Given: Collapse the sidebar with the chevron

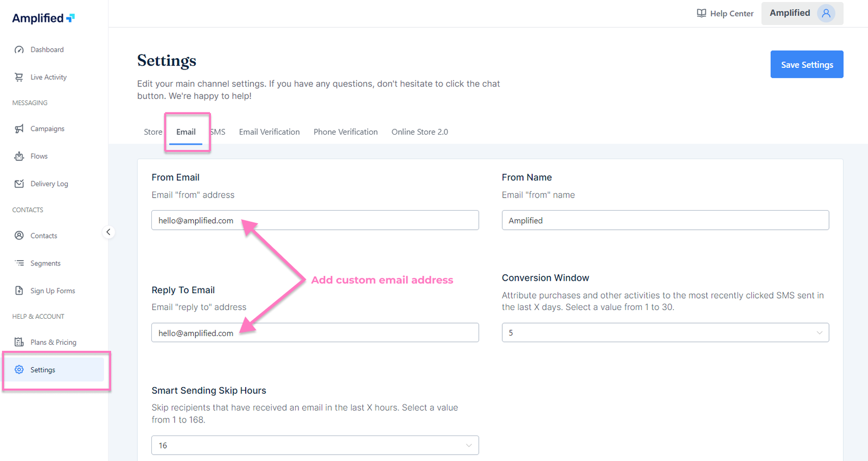Looking at the screenshot, I should (108, 232).
